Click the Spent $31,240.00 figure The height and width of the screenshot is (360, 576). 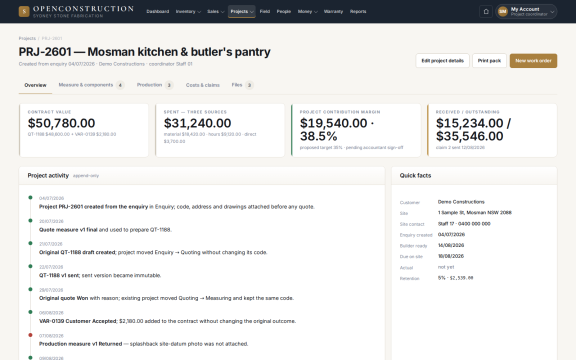(197, 123)
